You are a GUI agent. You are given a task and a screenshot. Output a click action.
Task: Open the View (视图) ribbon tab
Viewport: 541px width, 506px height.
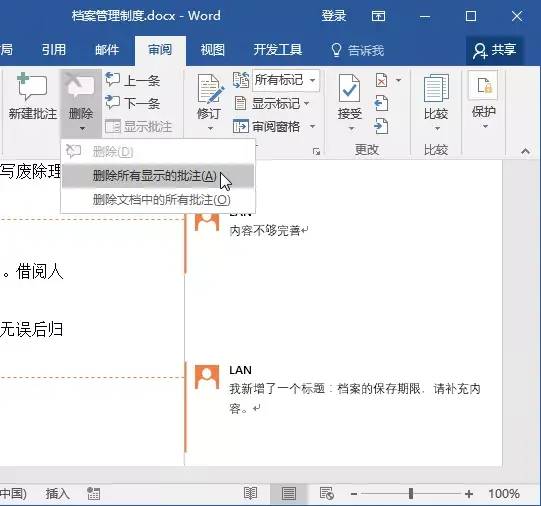point(213,50)
